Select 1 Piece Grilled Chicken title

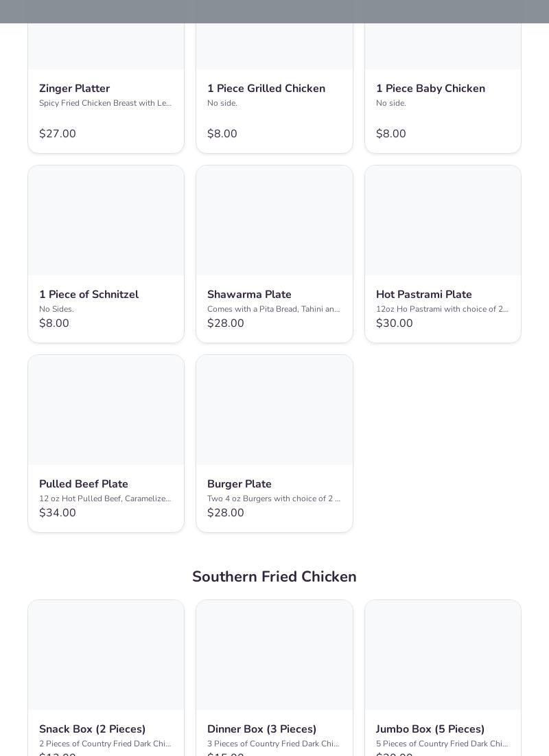(x=266, y=89)
